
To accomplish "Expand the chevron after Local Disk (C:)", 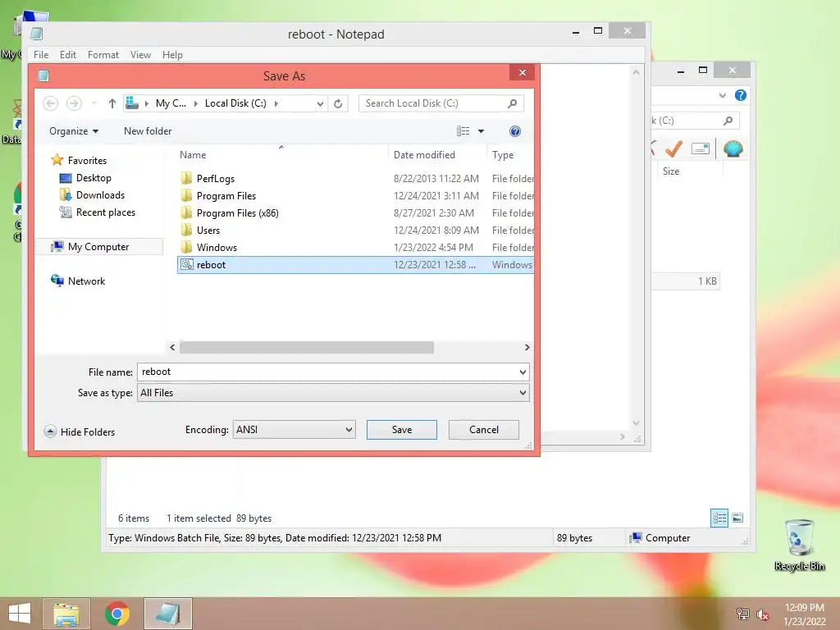I will [276, 103].
